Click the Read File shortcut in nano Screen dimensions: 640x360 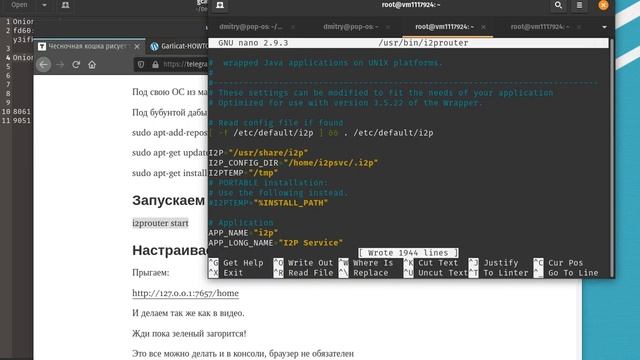pyautogui.click(x=304, y=273)
